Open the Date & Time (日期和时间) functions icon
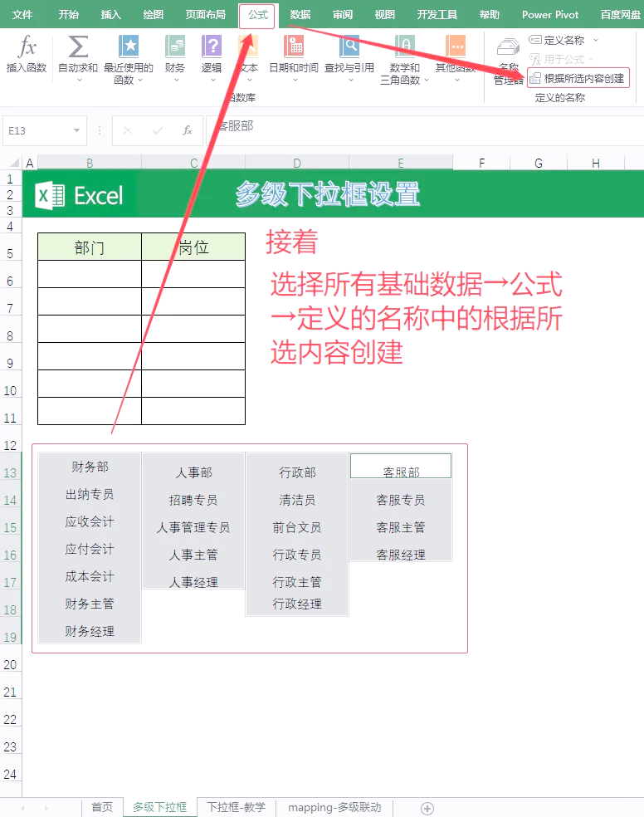Screen dimensions: 644x817 tap(294, 46)
